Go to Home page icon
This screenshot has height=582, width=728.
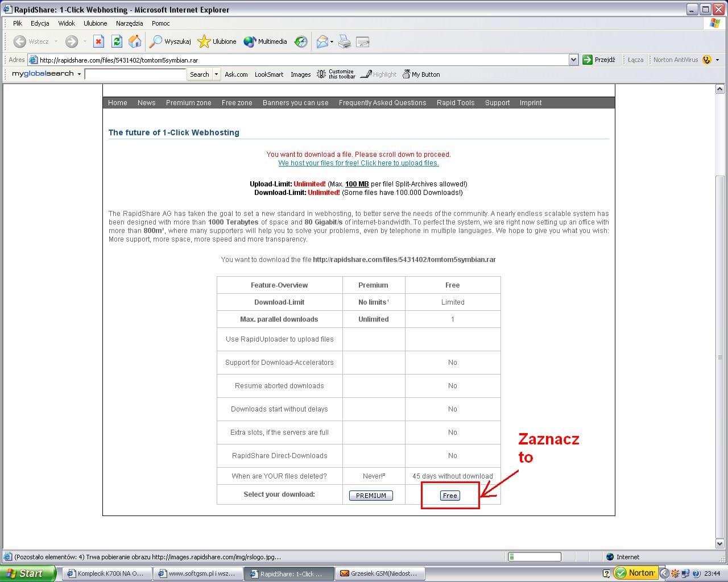pyautogui.click(x=135, y=41)
